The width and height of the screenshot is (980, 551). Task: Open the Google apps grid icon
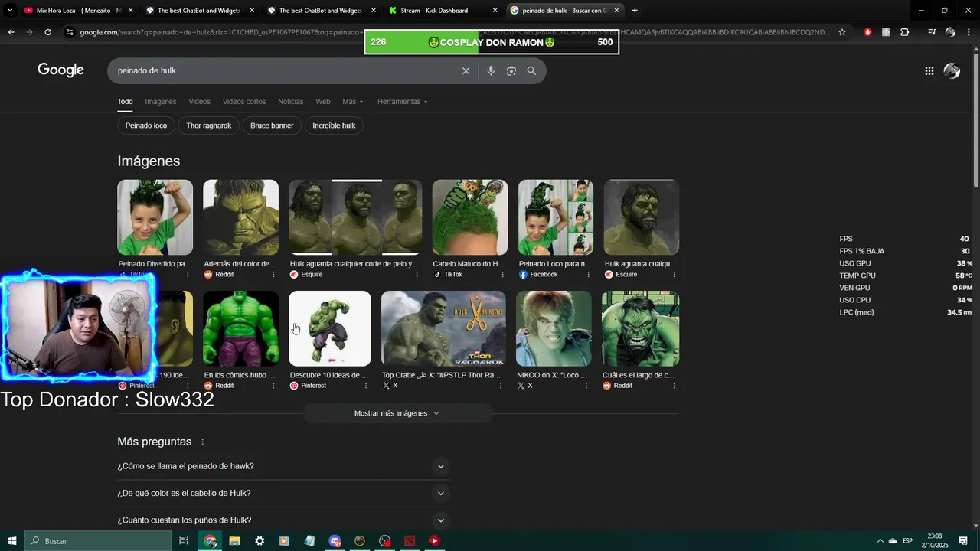point(929,70)
